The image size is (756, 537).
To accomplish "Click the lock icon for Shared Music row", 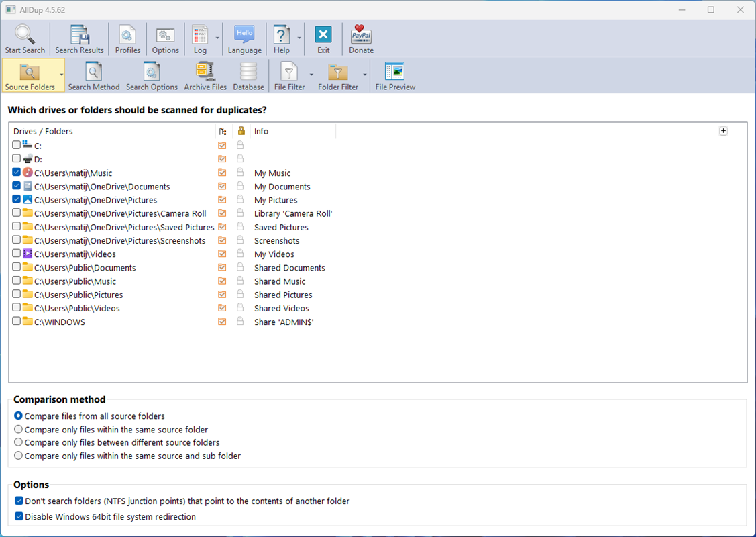I will click(240, 280).
